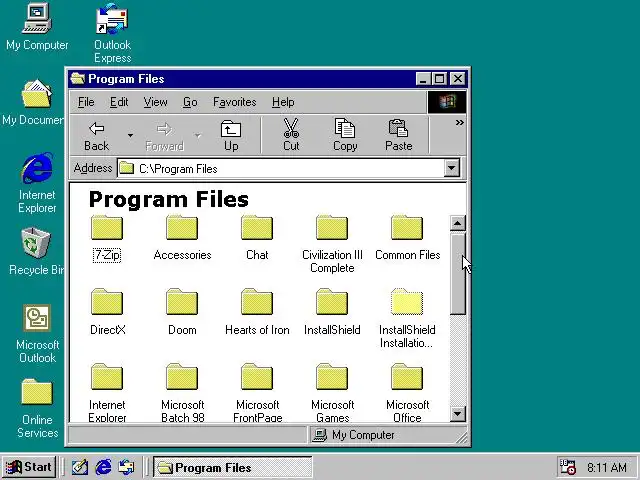The image size is (640, 480).
Task: Open the Forward history dropdown arrow
Action: (198, 135)
